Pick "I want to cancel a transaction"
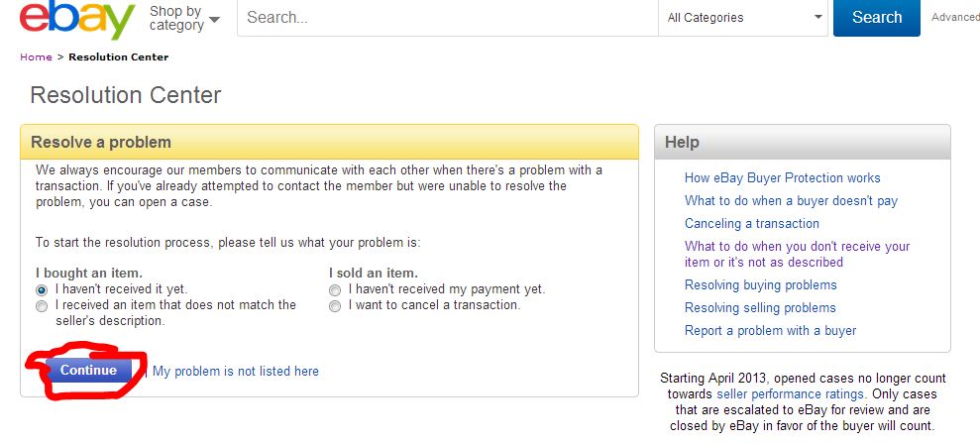 pos(335,306)
